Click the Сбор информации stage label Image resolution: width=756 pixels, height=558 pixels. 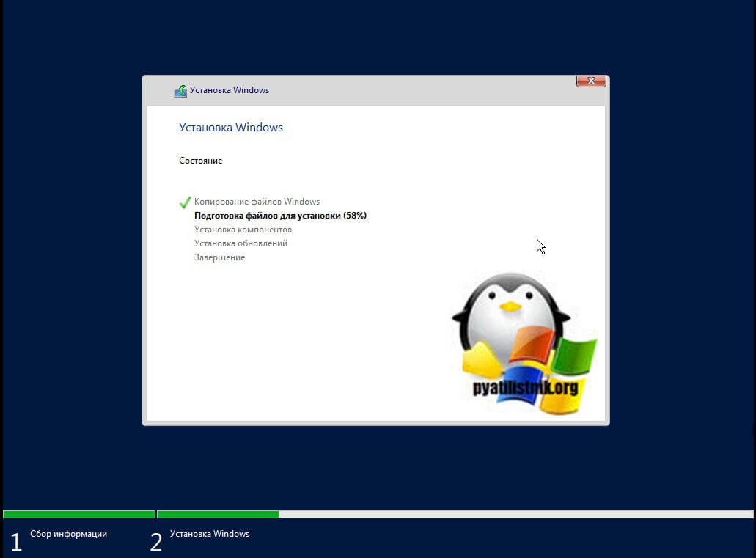[x=68, y=534]
